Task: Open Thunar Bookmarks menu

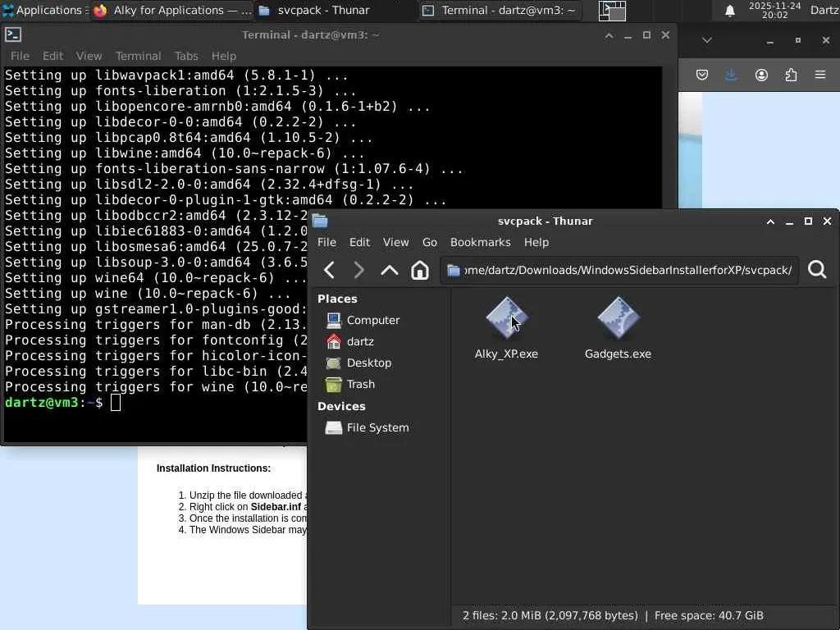Action: tap(481, 242)
